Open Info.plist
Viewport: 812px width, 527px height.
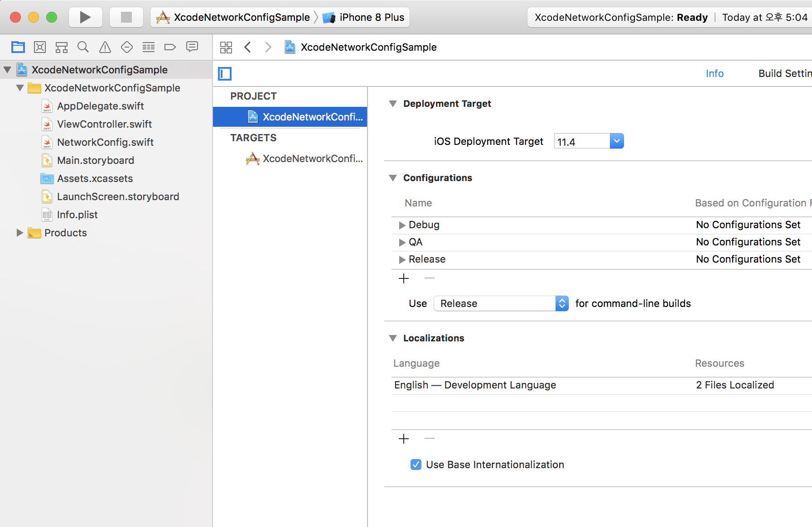tap(77, 215)
